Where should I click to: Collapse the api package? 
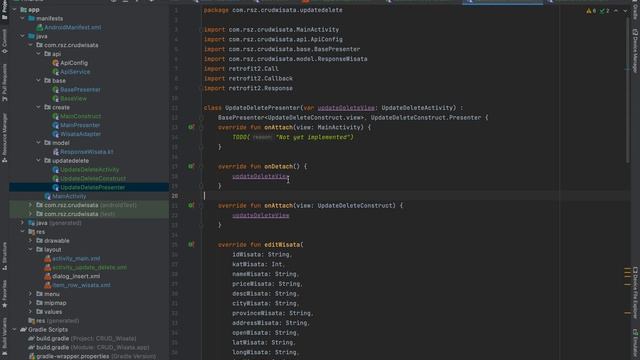pyautogui.click(x=38, y=54)
